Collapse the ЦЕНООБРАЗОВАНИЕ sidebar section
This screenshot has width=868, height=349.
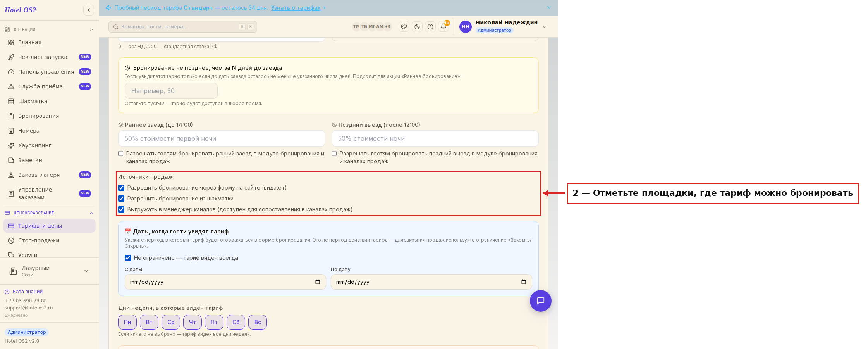coord(92,213)
